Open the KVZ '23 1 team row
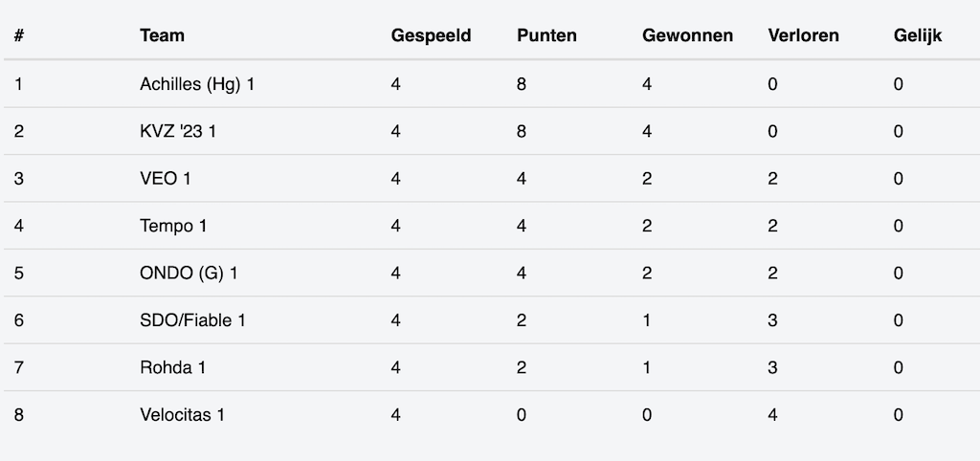Image resolution: width=980 pixels, height=461 pixels. (178, 131)
